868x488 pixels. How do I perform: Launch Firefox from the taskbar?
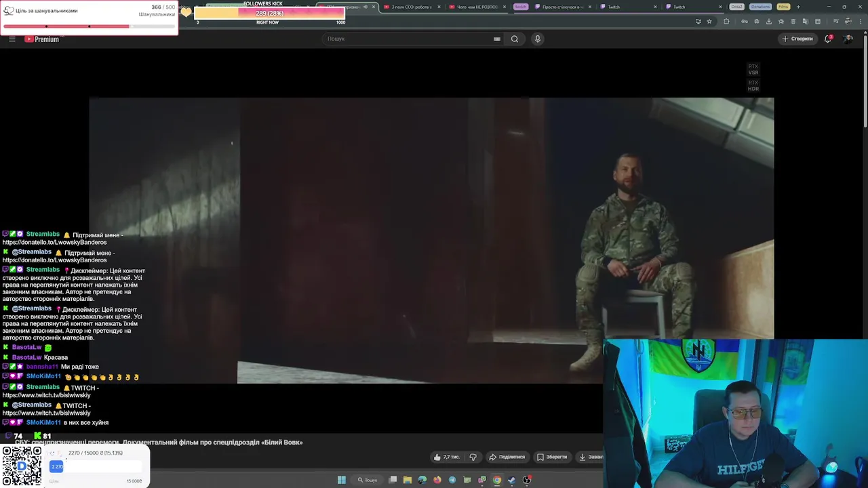click(437, 480)
